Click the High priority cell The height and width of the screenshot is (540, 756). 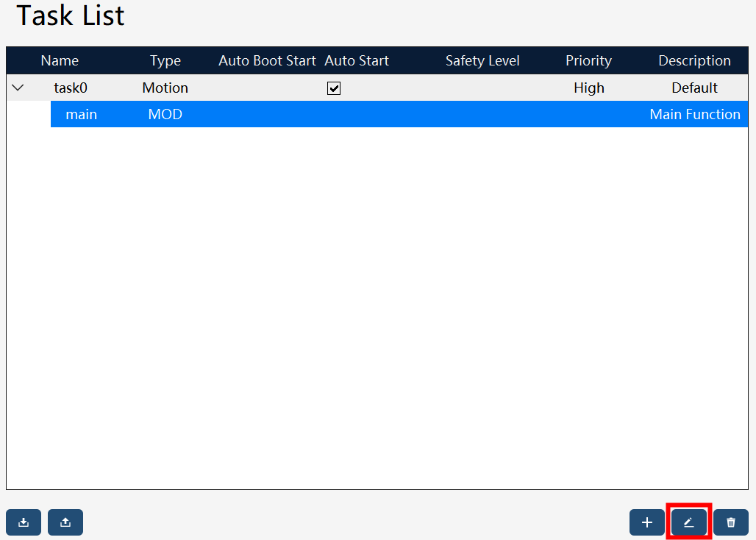(x=589, y=88)
